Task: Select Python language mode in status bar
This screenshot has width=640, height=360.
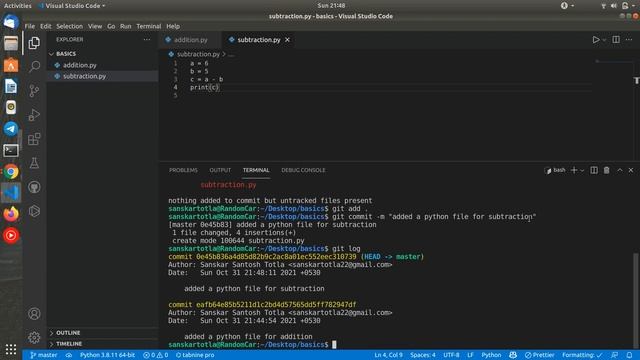Action: tap(491, 355)
